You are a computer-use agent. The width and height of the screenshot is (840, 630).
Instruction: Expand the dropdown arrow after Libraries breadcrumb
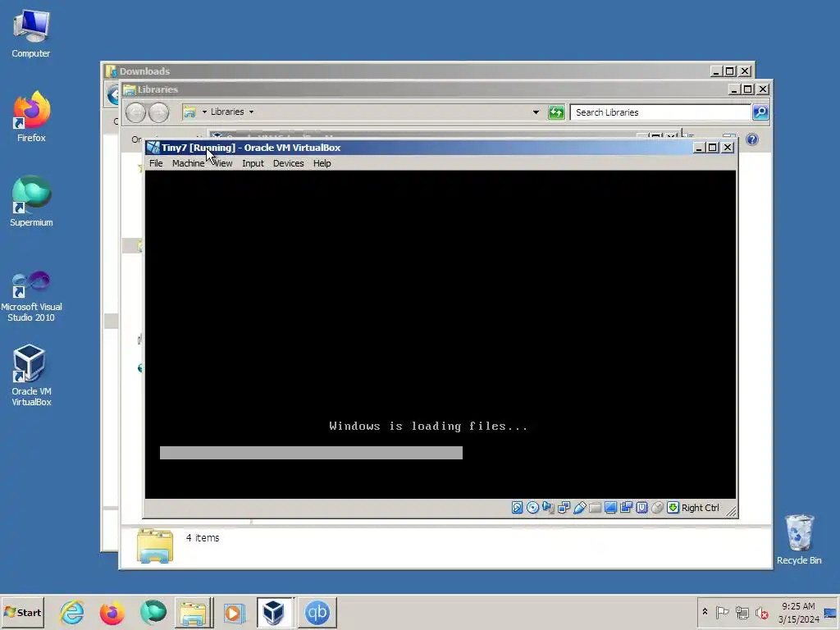(251, 112)
